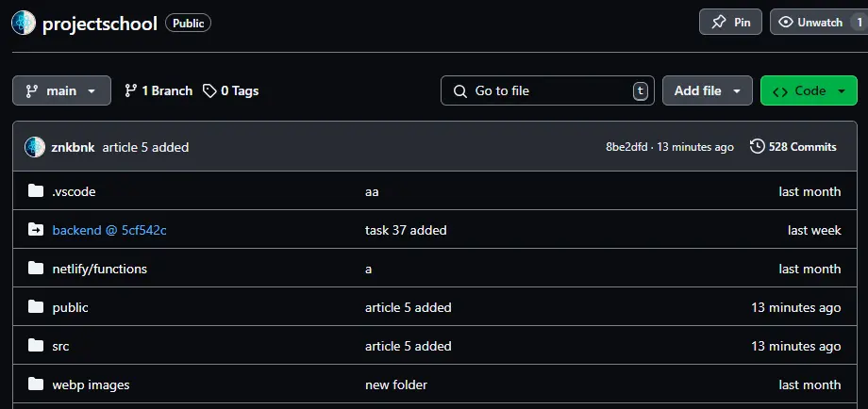
Task: View the 1 Branch list
Action: 158,91
